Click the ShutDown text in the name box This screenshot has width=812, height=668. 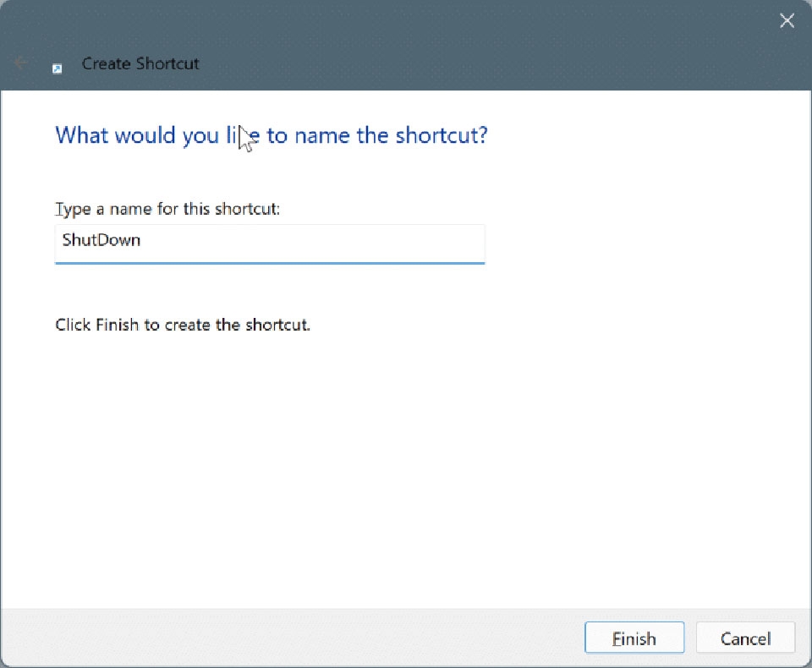[101, 240]
